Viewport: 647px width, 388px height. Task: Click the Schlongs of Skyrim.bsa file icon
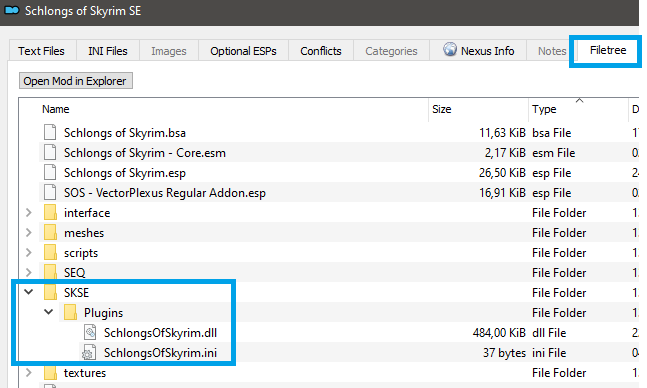[50, 132]
